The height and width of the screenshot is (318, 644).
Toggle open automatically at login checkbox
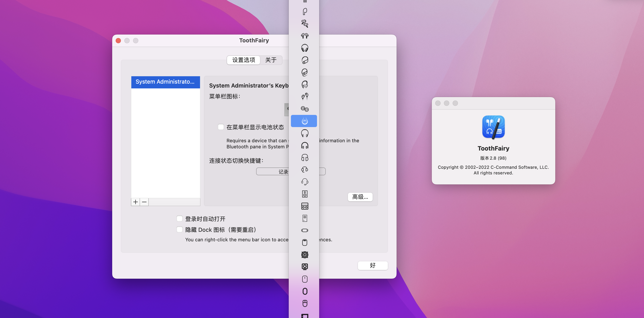(x=180, y=219)
